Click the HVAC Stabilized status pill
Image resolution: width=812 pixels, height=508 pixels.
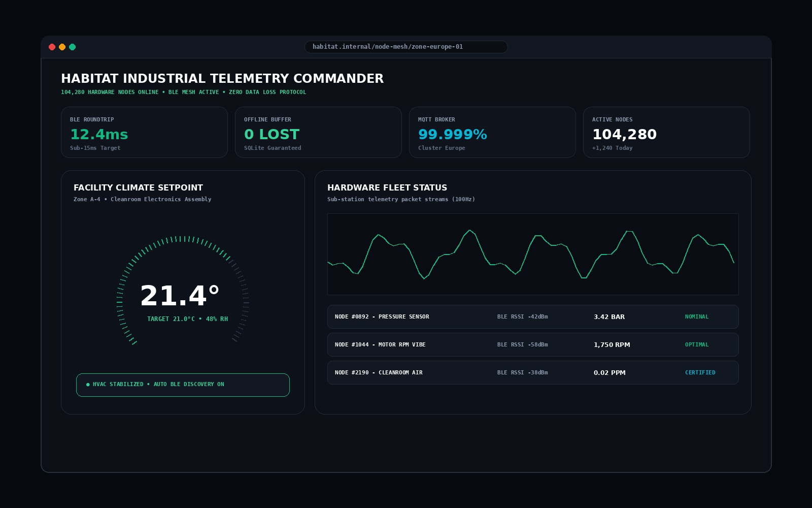183,385
